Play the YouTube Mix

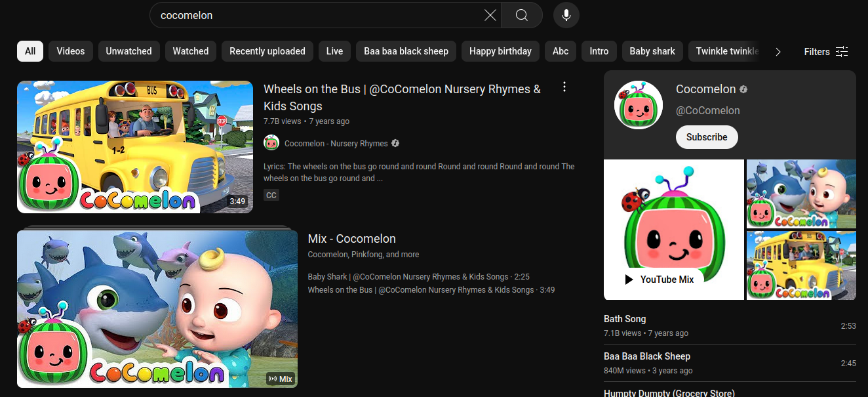[660, 280]
